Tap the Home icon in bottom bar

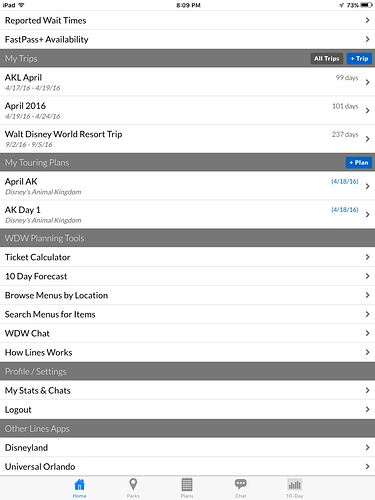pyautogui.click(x=80, y=484)
